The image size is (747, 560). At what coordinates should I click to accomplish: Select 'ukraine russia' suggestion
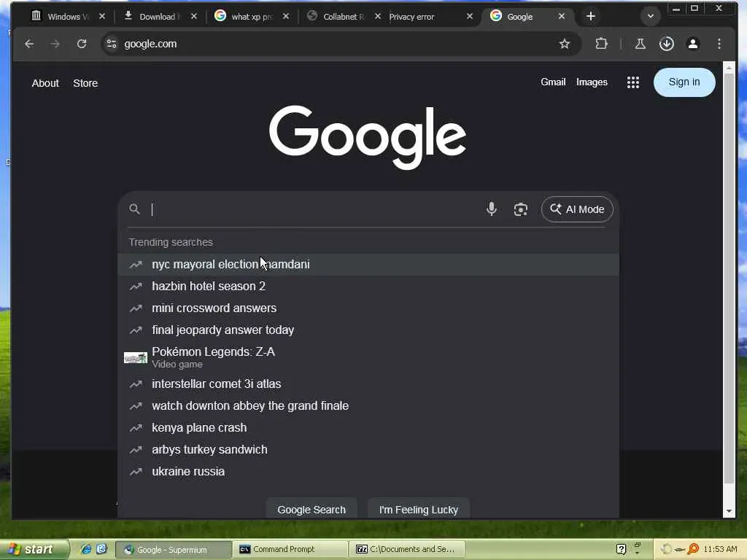pyautogui.click(x=368, y=472)
